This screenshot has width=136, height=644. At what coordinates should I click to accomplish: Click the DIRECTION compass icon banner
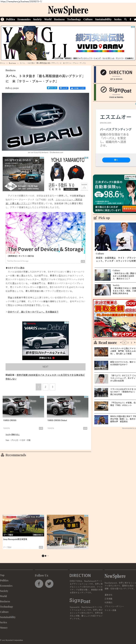click(115, 74)
